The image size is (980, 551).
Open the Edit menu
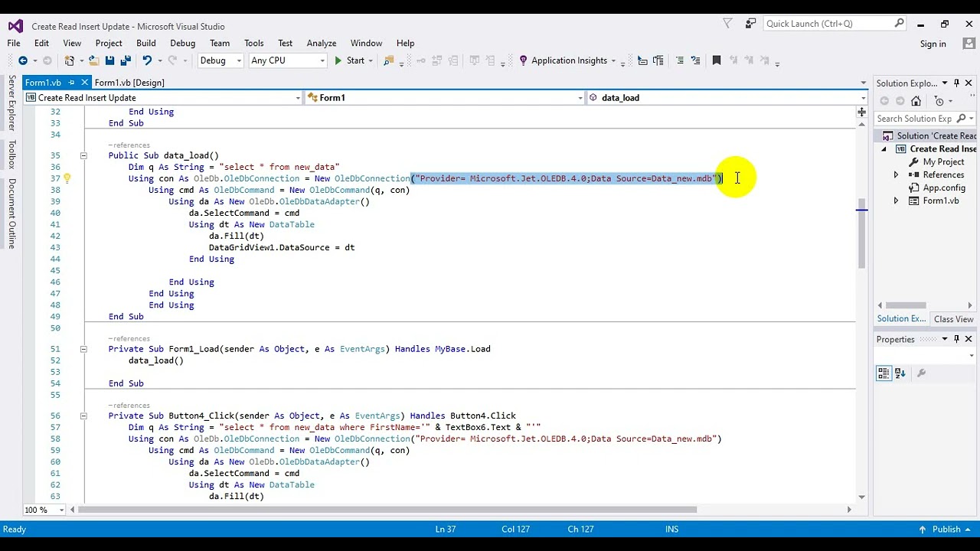[41, 43]
